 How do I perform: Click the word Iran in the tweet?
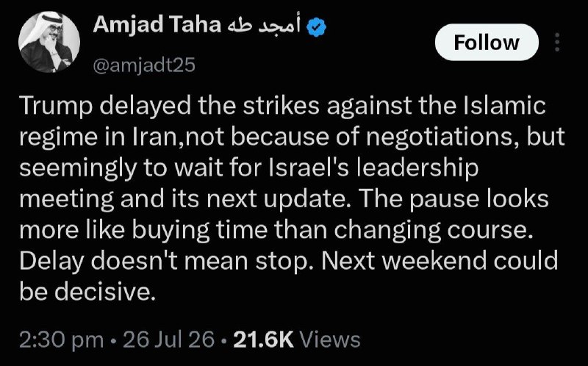(x=155, y=137)
